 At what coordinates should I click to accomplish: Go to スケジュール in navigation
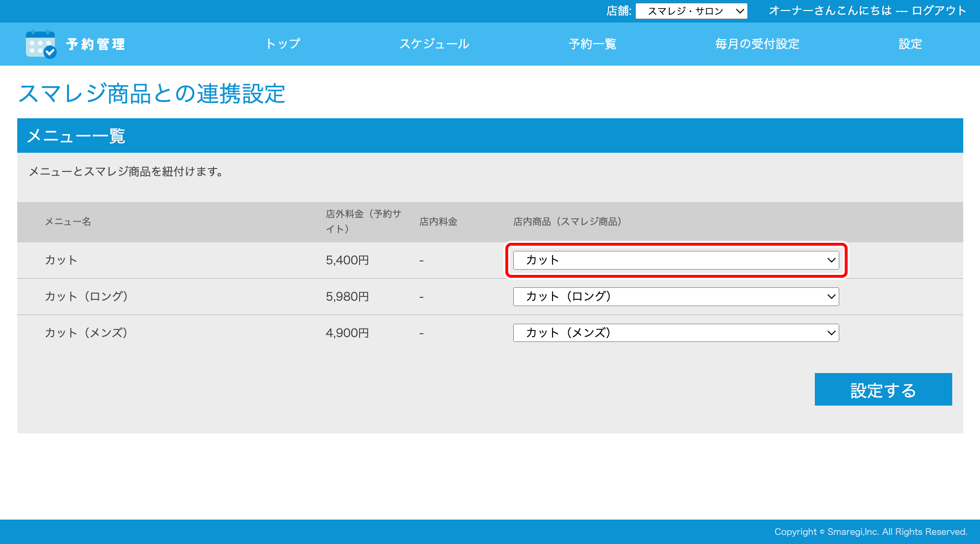click(434, 44)
